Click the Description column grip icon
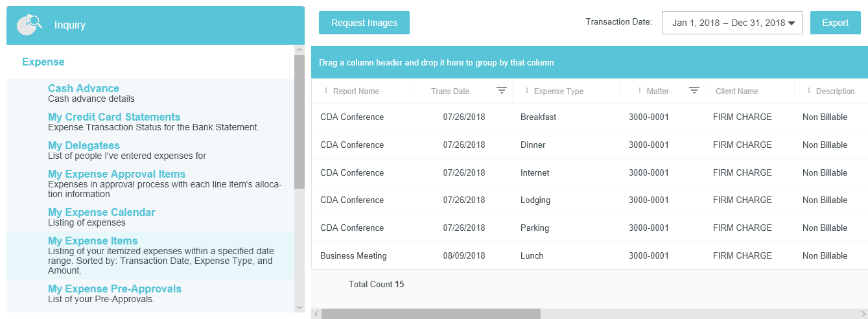868x319 pixels. [808, 91]
